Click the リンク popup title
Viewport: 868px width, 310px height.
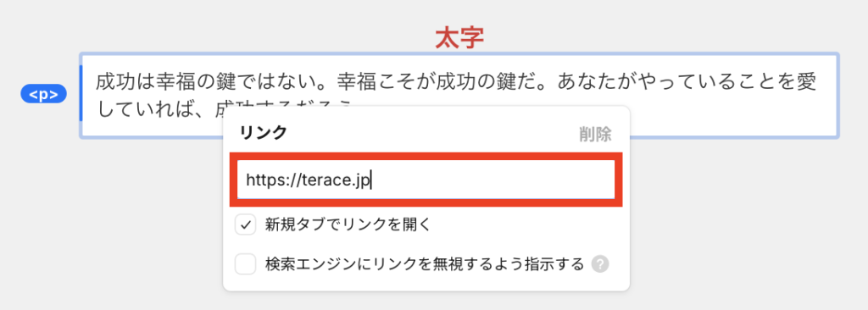tap(263, 133)
